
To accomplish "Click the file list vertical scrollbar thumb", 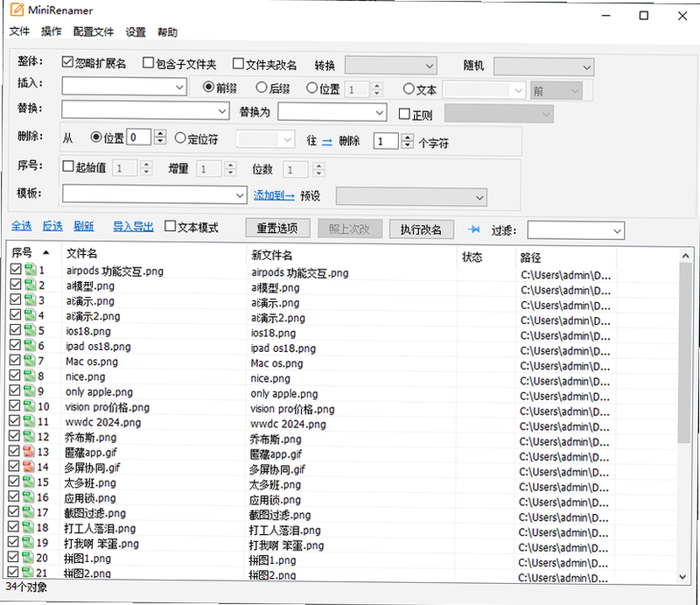I will (684, 353).
